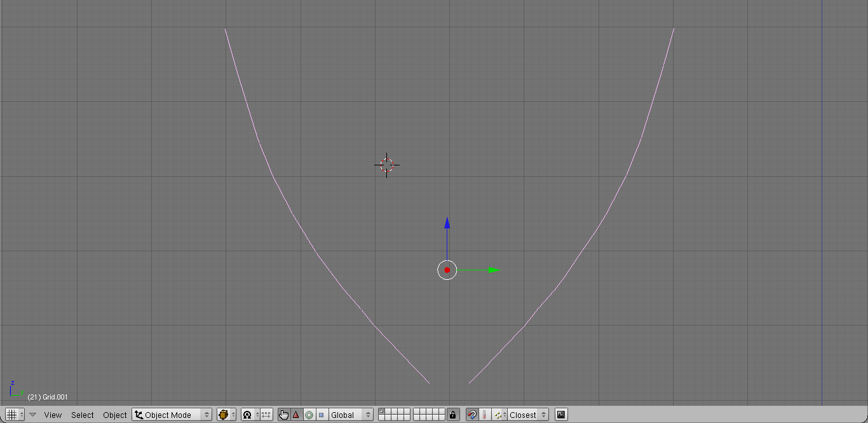The width and height of the screenshot is (868, 423).
Task: Open the View menu
Action: point(53,415)
